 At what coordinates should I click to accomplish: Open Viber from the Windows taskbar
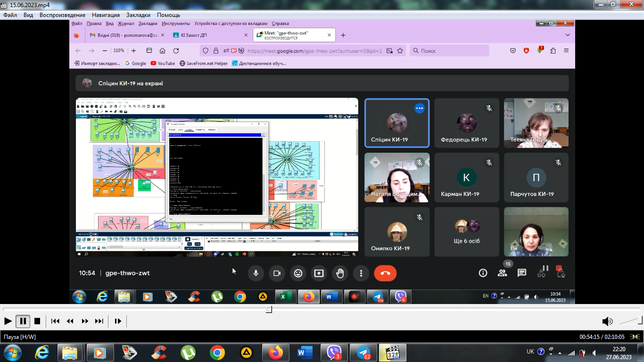pyautogui.click(x=334, y=353)
